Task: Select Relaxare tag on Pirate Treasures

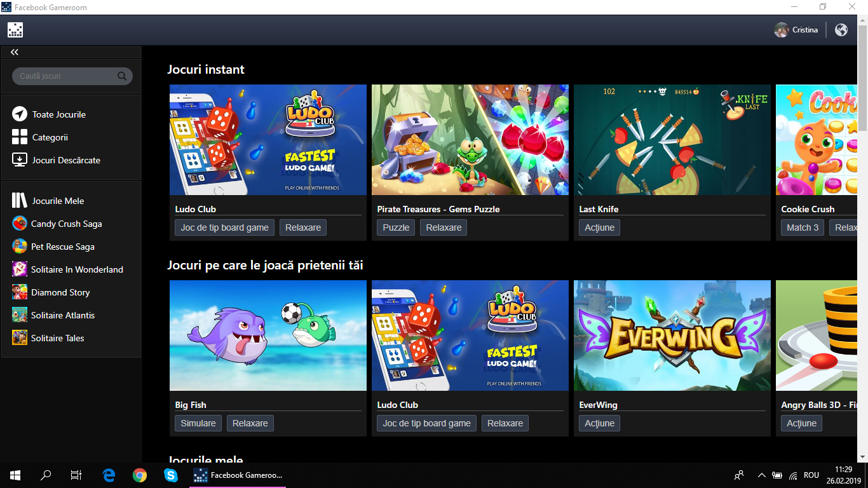Action: pyautogui.click(x=444, y=227)
